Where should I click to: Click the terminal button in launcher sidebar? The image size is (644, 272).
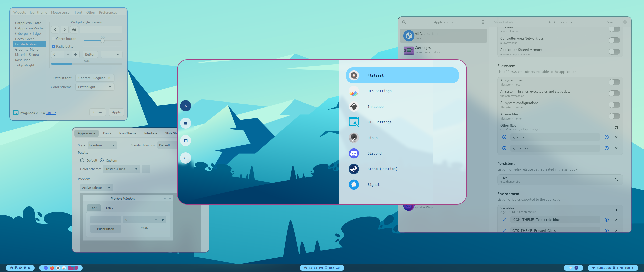(186, 158)
